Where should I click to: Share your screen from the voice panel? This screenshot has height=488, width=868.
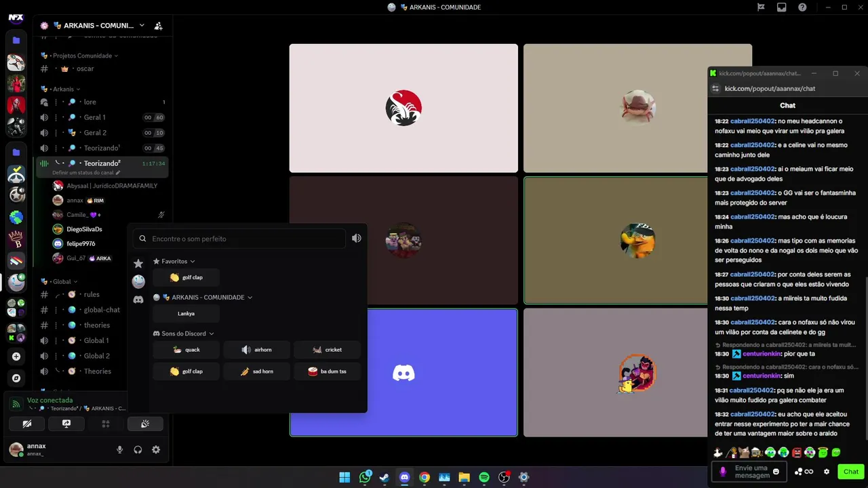click(66, 424)
